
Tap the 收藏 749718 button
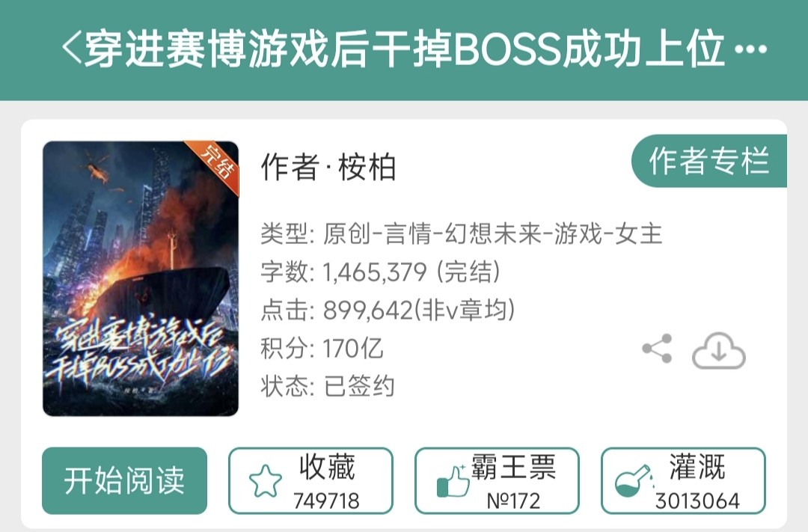tap(310, 480)
